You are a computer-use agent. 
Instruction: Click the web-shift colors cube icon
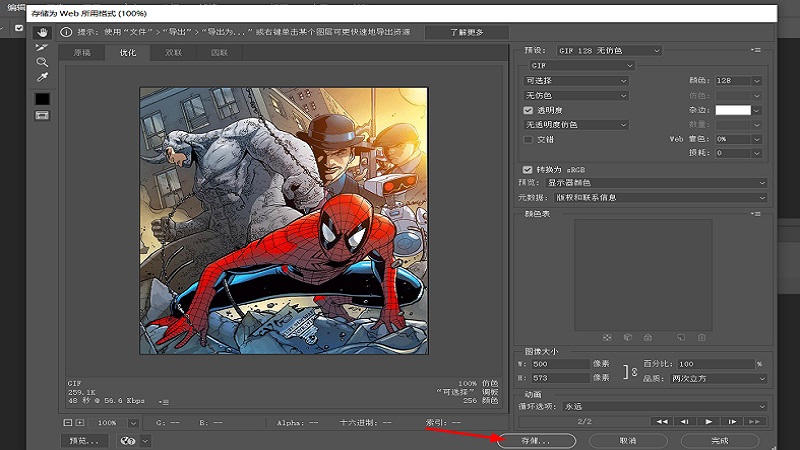[x=628, y=338]
